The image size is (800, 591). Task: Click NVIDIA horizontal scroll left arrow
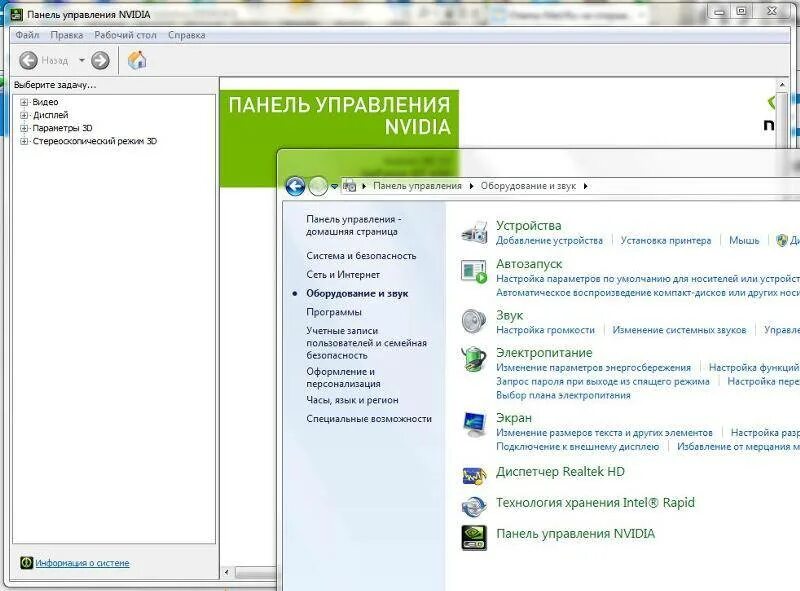click(x=227, y=573)
